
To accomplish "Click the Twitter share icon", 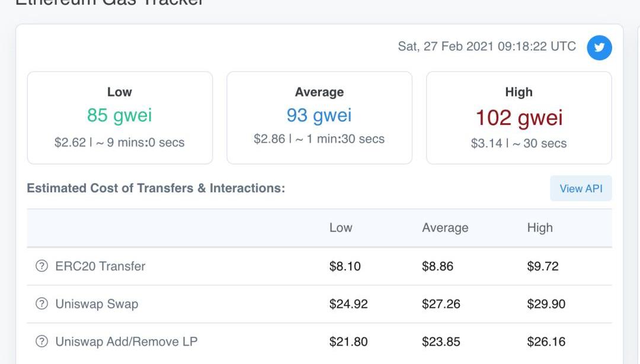I will (x=599, y=48).
